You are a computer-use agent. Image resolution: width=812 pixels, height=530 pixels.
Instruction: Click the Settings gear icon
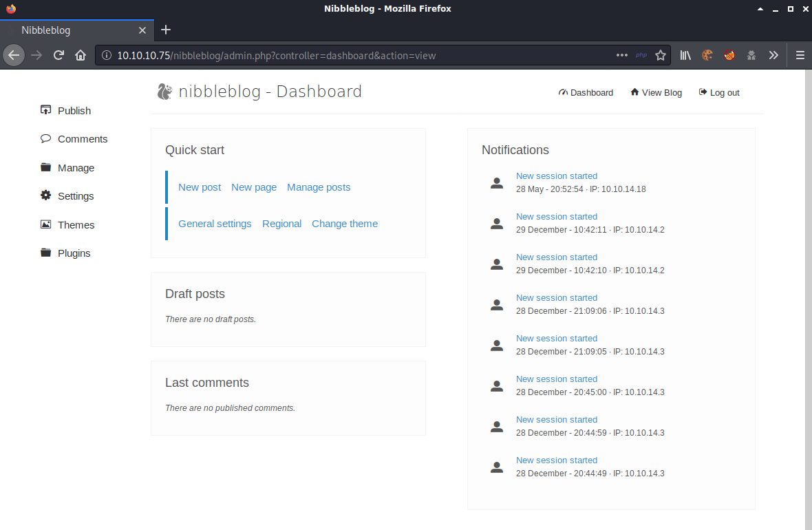45,195
